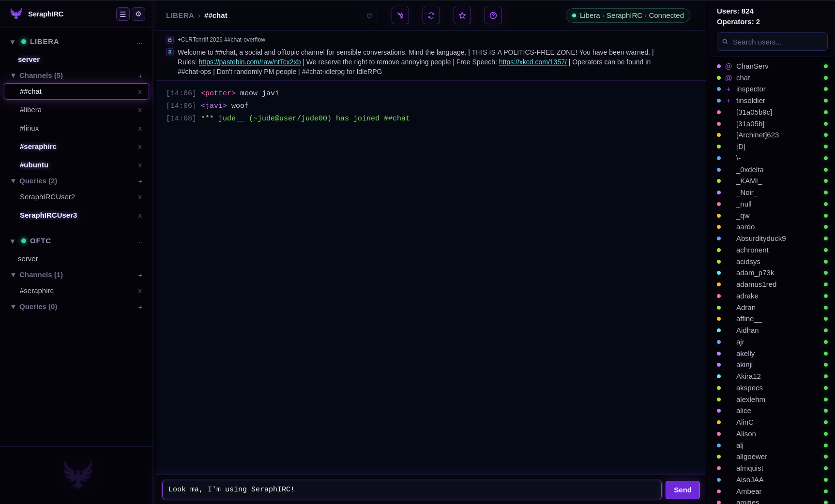Screen dimensions: 835x504
Task: Select user AlsoJAA in the list
Action: (772, 480)
